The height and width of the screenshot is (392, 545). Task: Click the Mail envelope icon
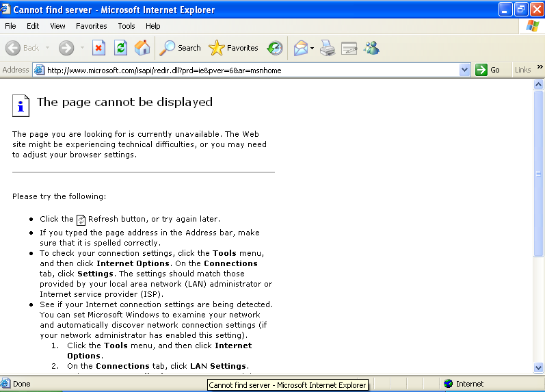[x=301, y=48]
